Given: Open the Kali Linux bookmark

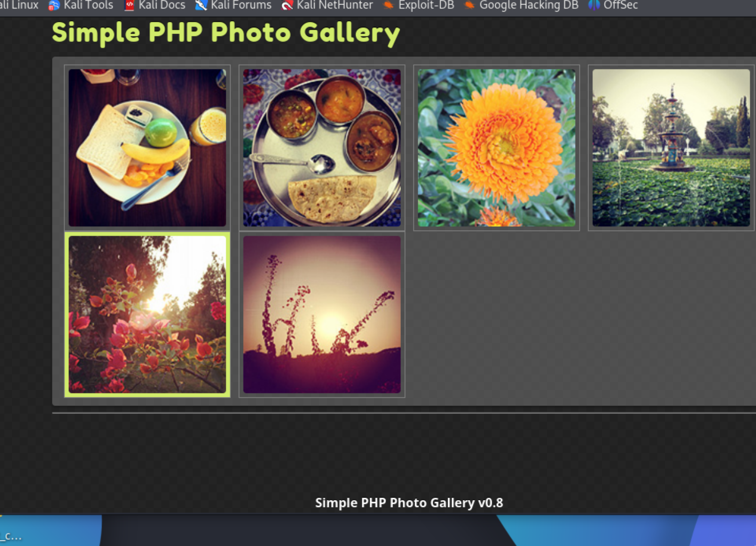Looking at the screenshot, I should (19, 5).
